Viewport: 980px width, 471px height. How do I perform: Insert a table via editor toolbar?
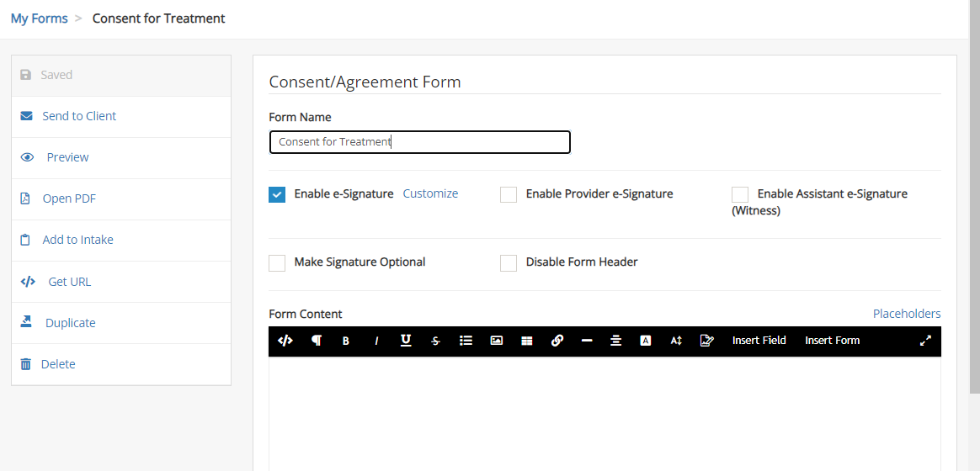coord(527,341)
